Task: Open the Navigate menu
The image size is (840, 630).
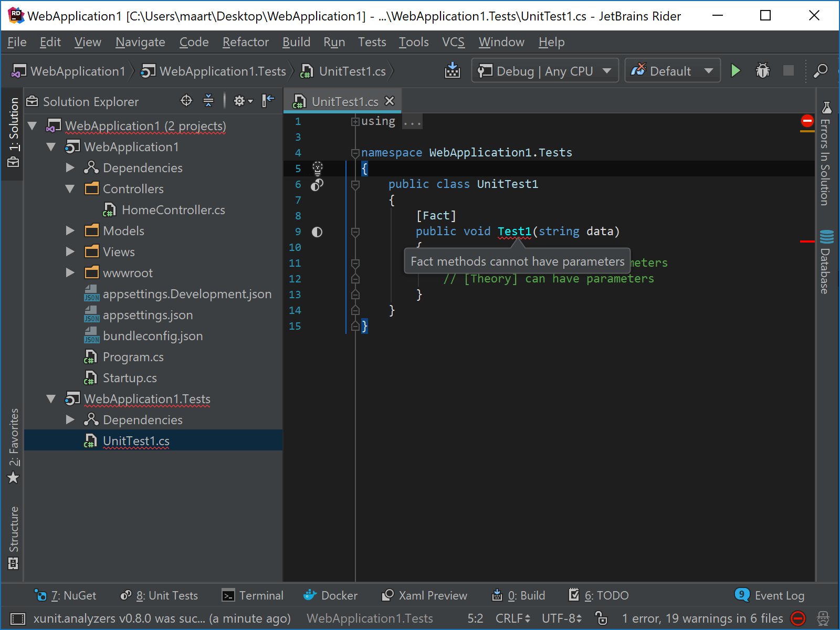Action: tap(140, 42)
